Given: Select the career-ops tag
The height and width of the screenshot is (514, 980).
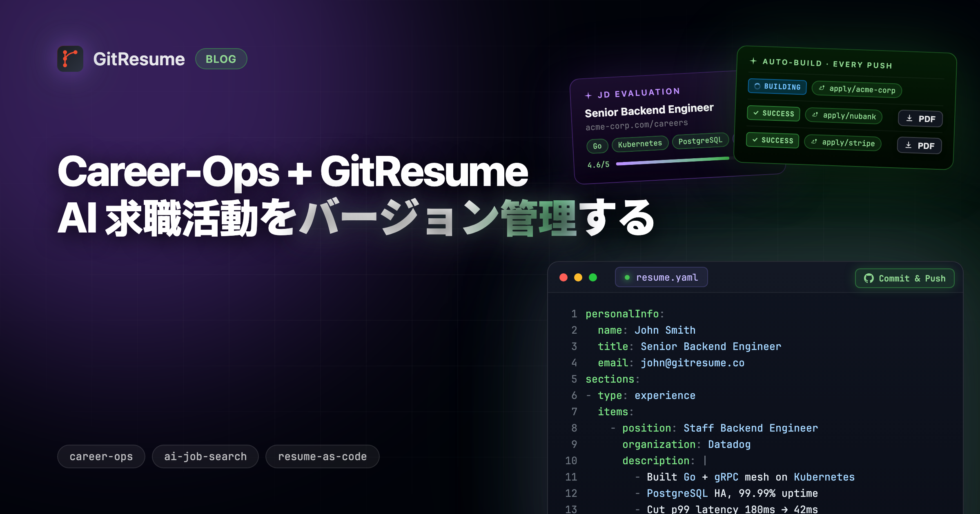Looking at the screenshot, I should (101, 456).
